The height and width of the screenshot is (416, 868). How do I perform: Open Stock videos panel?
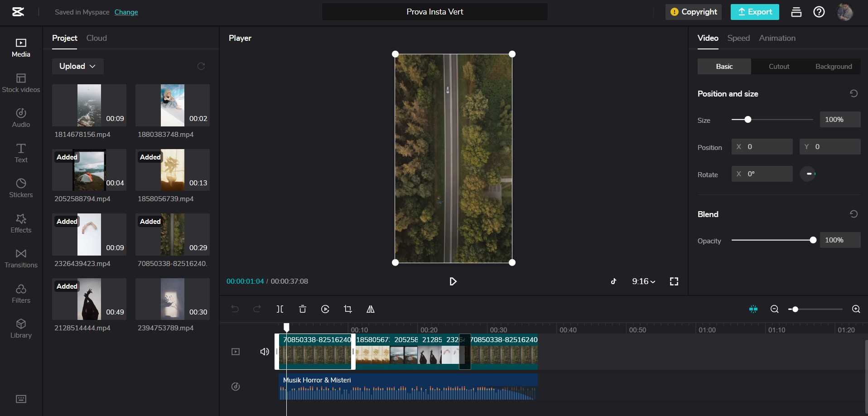coord(21,83)
